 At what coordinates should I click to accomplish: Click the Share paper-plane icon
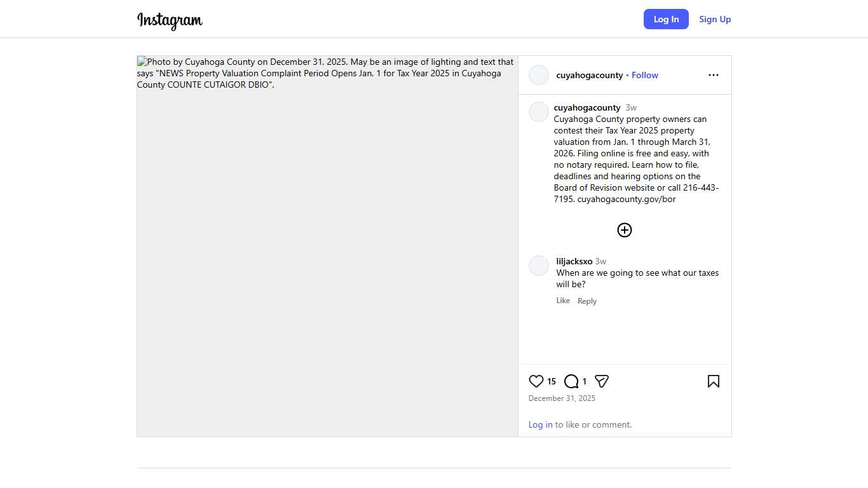tap(602, 381)
